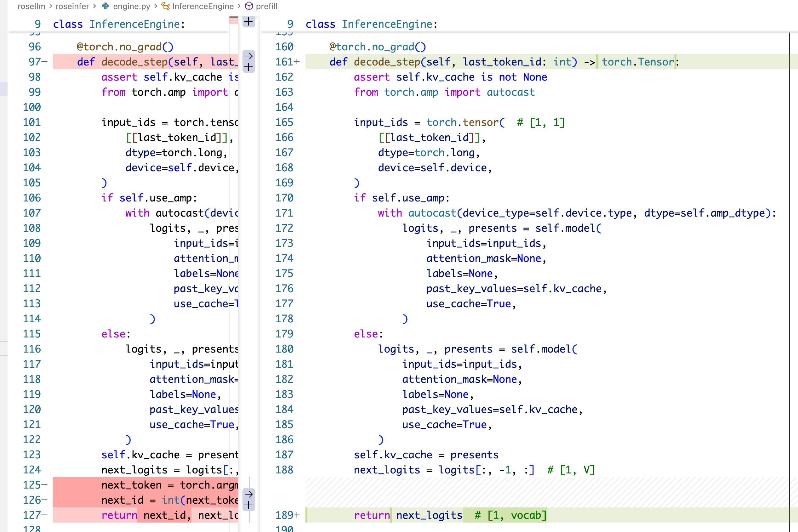This screenshot has width=798, height=532.
Task: Click the prefill method cube icon
Action: 249,6
